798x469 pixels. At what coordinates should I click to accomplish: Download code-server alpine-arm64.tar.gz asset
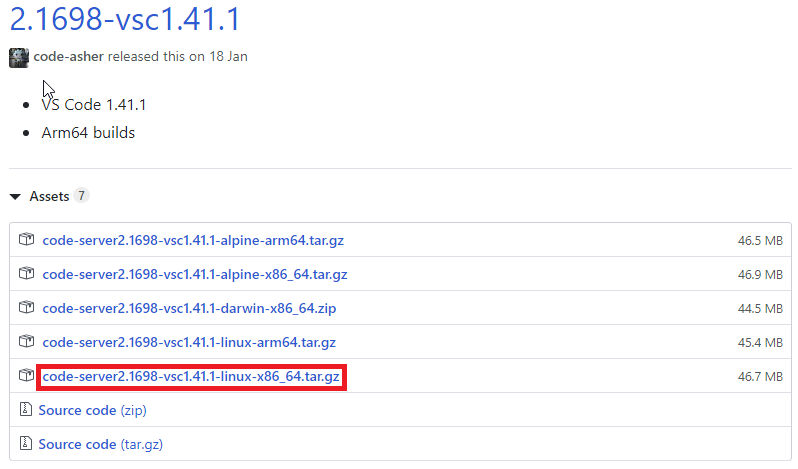tap(193, 240)
